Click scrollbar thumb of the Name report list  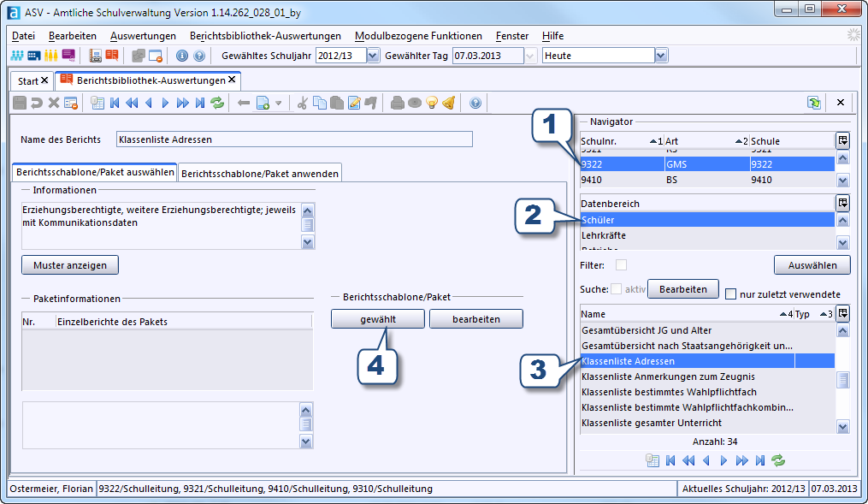coord(842,380)
